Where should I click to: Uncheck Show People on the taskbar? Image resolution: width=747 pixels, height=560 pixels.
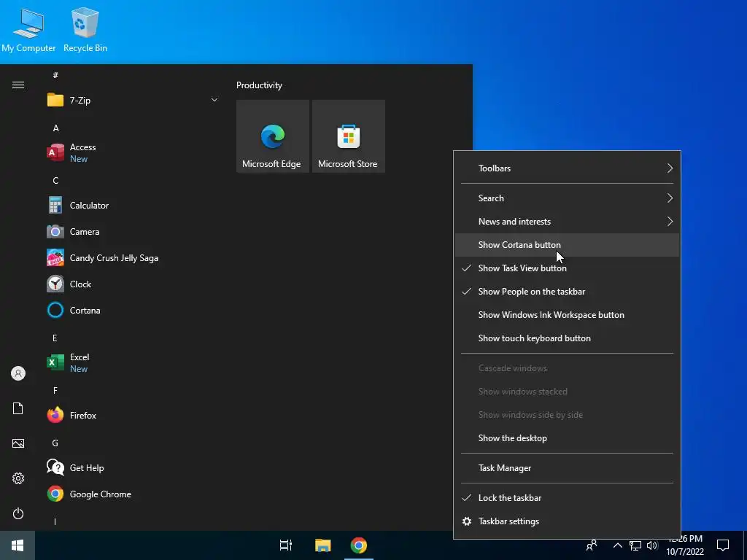[x=567, y=292]
